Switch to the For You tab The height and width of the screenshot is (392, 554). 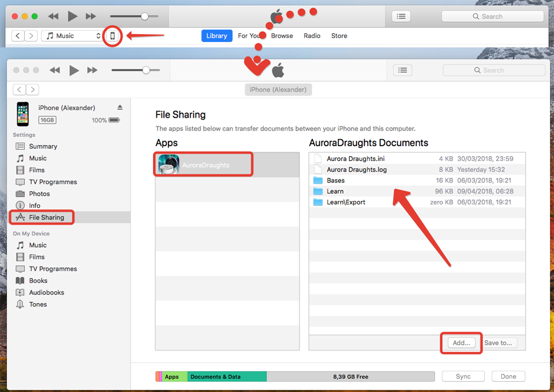[249, 36]
